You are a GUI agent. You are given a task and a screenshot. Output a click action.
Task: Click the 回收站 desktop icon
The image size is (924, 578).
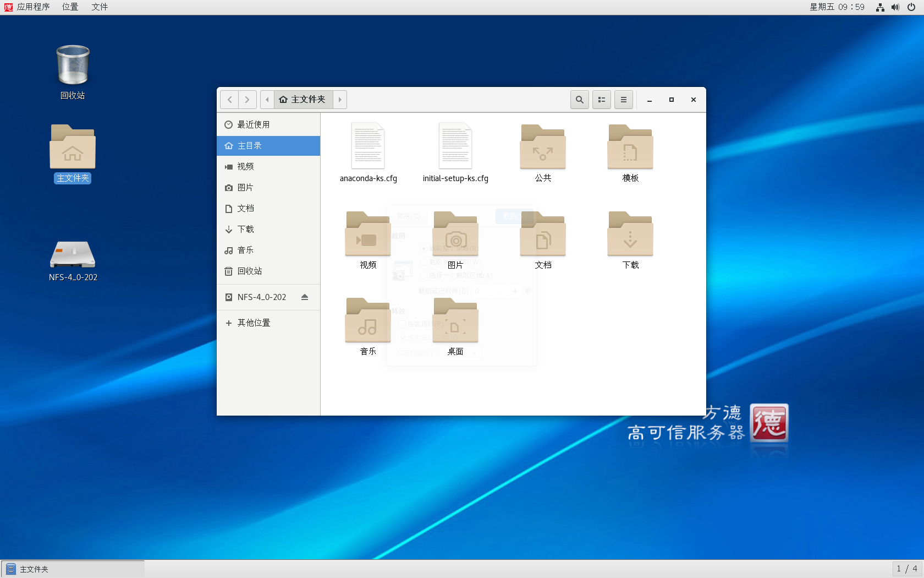pos(73,72)
